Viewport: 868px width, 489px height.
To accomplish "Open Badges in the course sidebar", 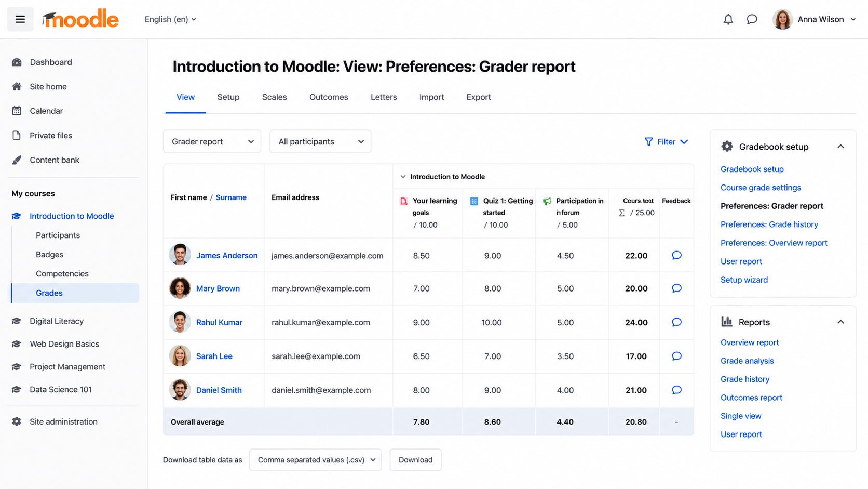I will pos(50,255).
